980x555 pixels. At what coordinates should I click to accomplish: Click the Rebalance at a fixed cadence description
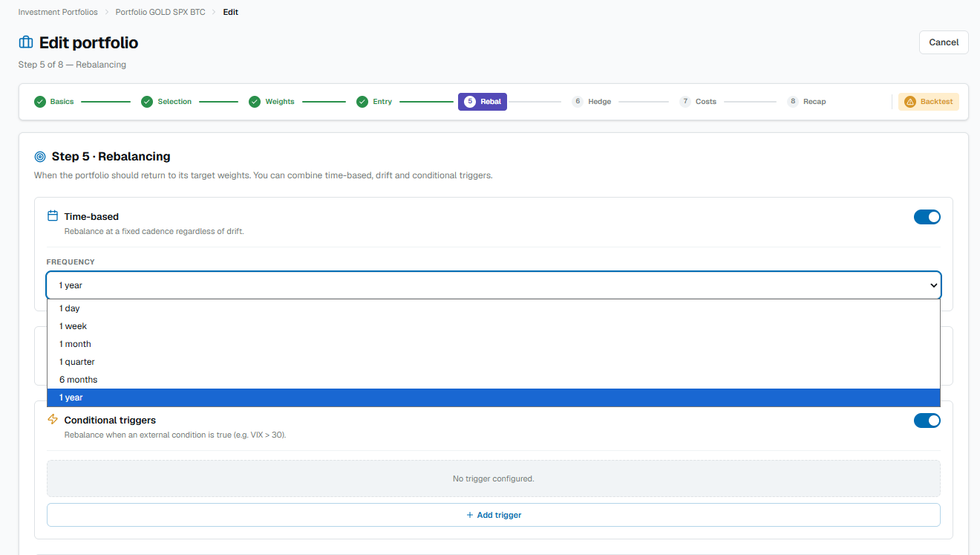point(154,231)
